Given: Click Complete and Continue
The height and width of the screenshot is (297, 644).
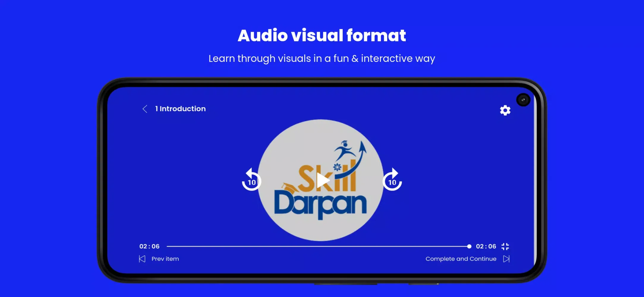Looking at the screenshot, I should (461, 259).
